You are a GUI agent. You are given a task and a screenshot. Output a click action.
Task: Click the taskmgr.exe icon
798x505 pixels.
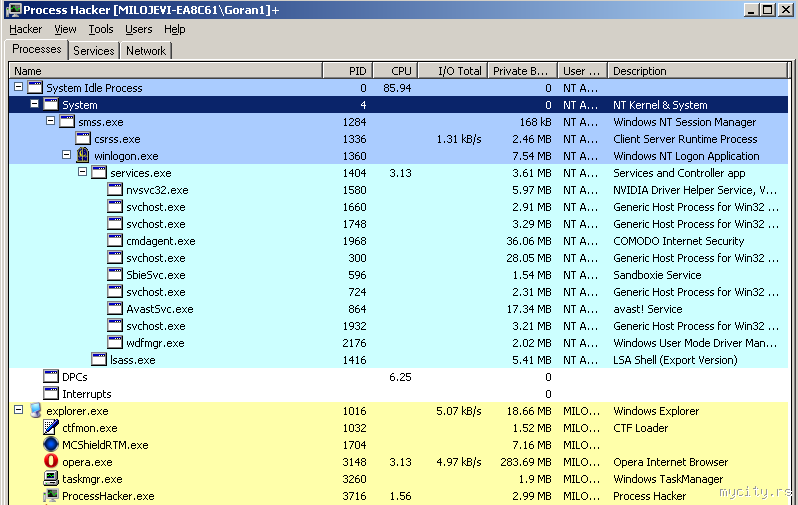click(x=51, y=479)
